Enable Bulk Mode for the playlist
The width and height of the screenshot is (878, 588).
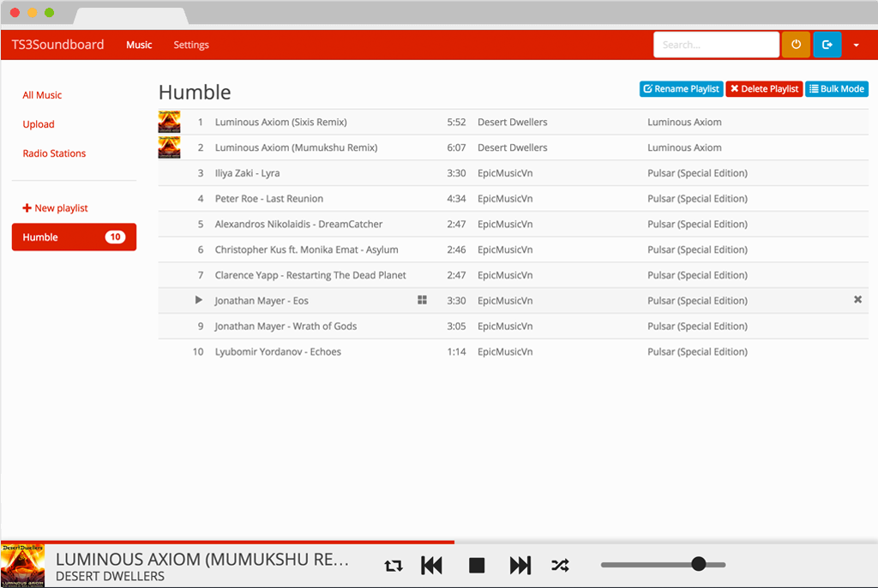(836, 89)
